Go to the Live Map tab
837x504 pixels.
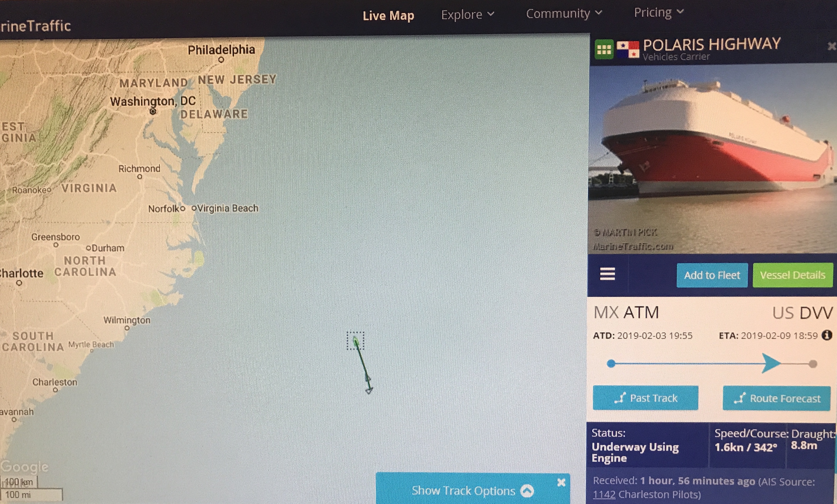(388, 16)
